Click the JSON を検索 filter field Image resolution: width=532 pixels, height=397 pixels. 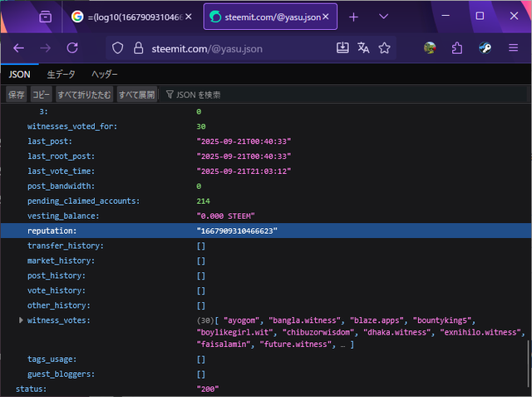click(x=344, y=95)
